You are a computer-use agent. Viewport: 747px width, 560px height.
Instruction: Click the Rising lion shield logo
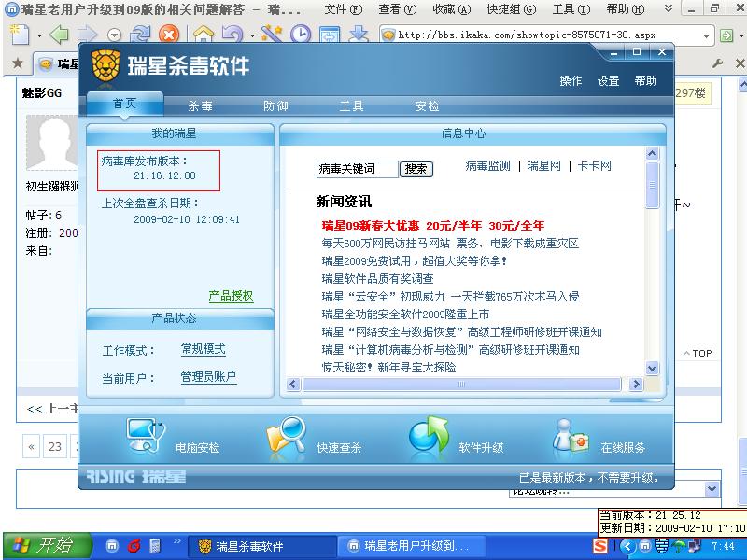click(106, 65)
